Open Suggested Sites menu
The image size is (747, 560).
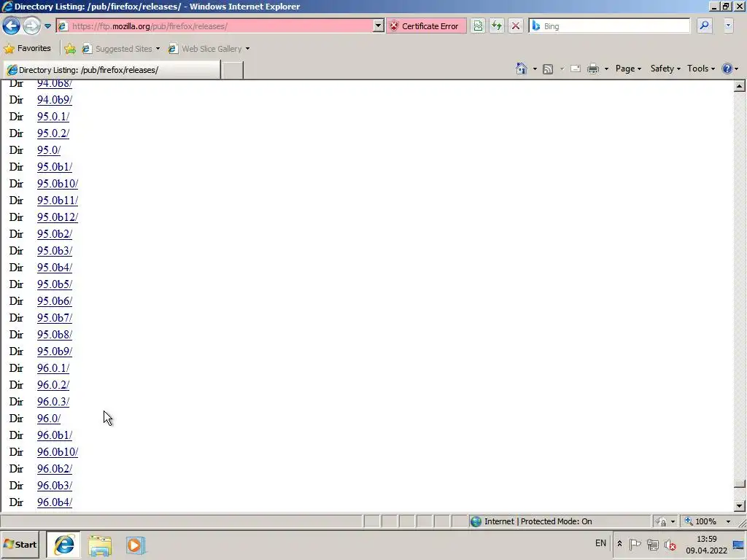click(121, 49)
